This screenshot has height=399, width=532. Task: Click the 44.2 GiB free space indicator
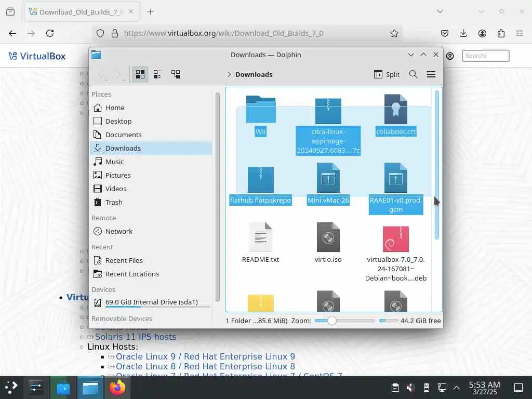point(410,321)
